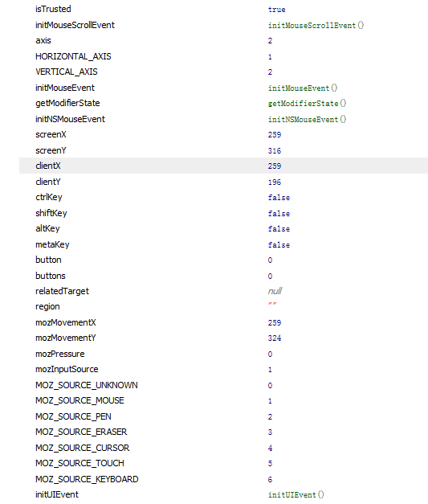This screenshot has width=428, height=504.
Task: Click the value 259 beside screenX
Action: coord(275,135)
